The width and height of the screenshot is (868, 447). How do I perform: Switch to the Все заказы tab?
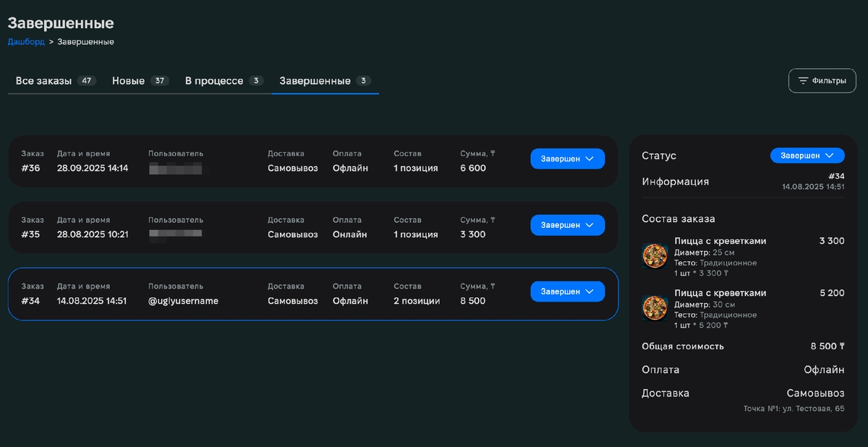tap(45, 80)
